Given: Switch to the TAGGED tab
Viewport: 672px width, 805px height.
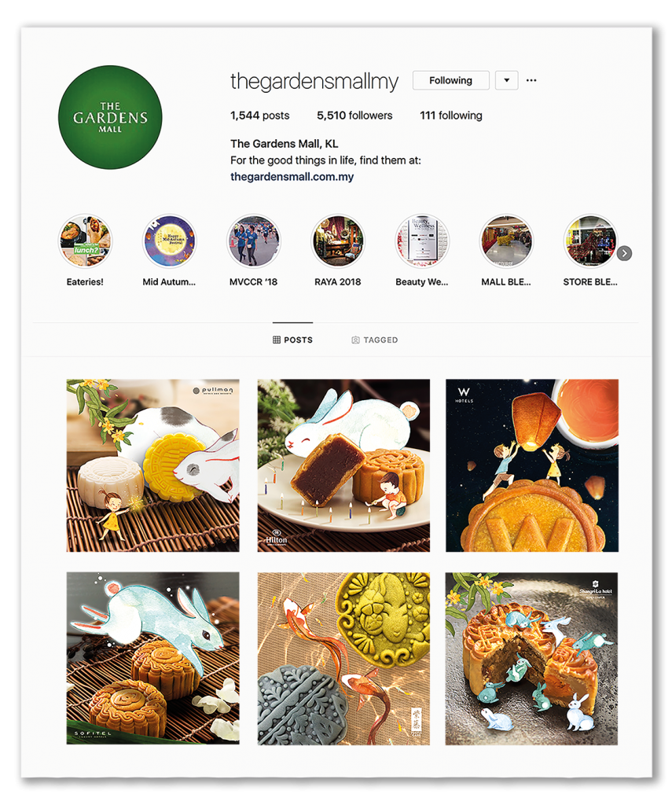Looking at the screenshot, I should 375,340.
